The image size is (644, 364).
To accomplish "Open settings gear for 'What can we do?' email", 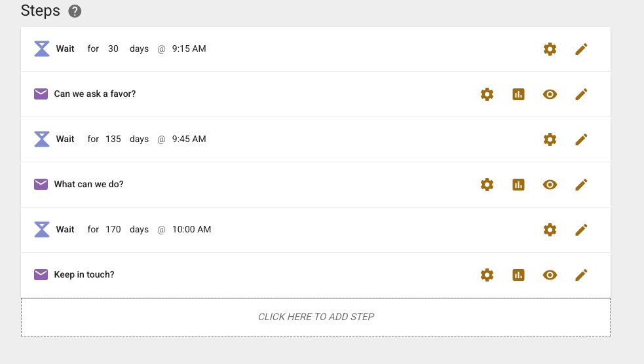I will point(487,185).
